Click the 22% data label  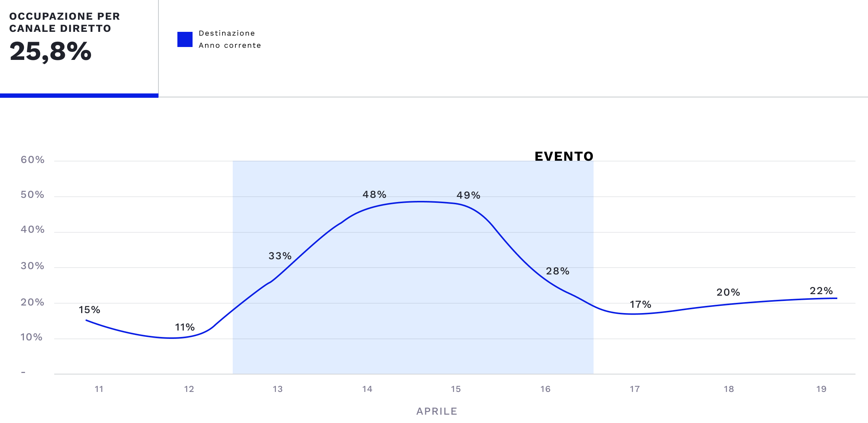(821, 291)
